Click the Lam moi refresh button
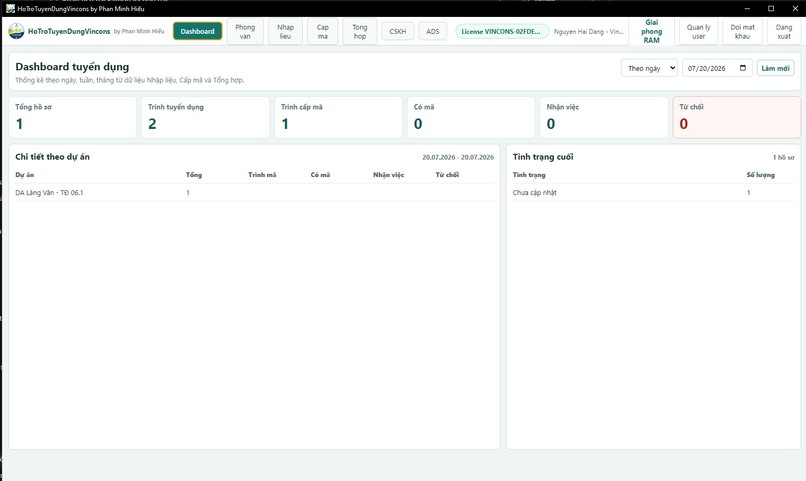806x481 pixels. [x=776, y=68]
